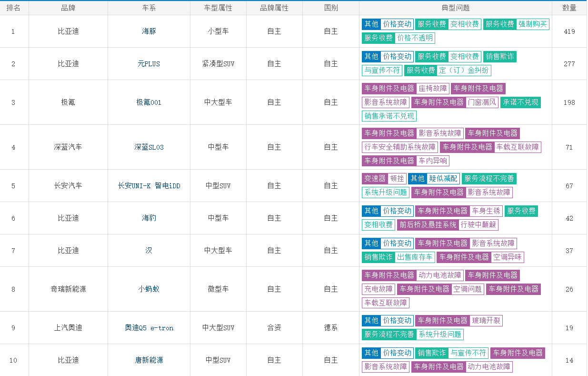Select the 空调异味 issue tag
Viewport: 588px width, 376px height.
508,257
